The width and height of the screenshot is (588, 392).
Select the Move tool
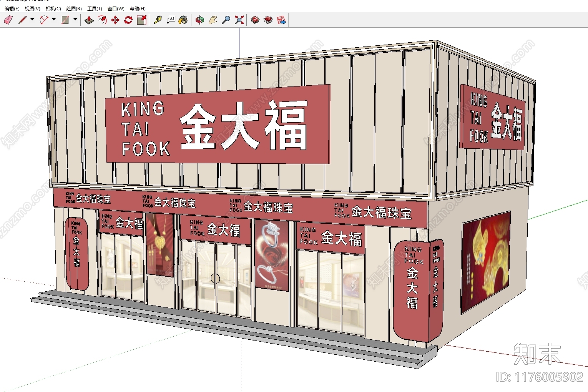(x=115, y=20)
